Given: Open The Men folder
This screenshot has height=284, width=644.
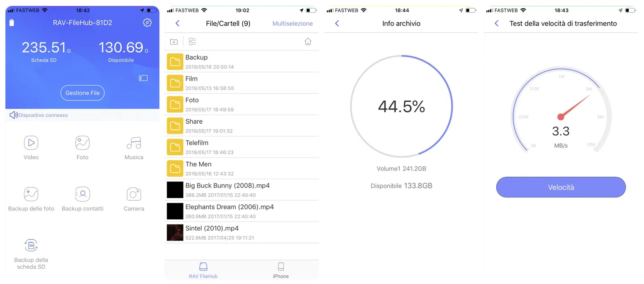Looking at the screenshot, I should [x=242, y=168].
